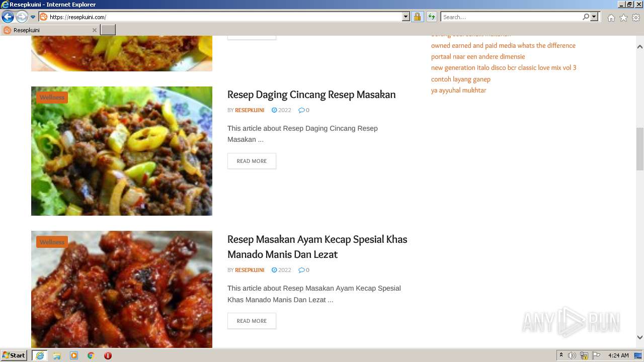Click 'portaal naar een andere dimensie' link

pos(478,57)
